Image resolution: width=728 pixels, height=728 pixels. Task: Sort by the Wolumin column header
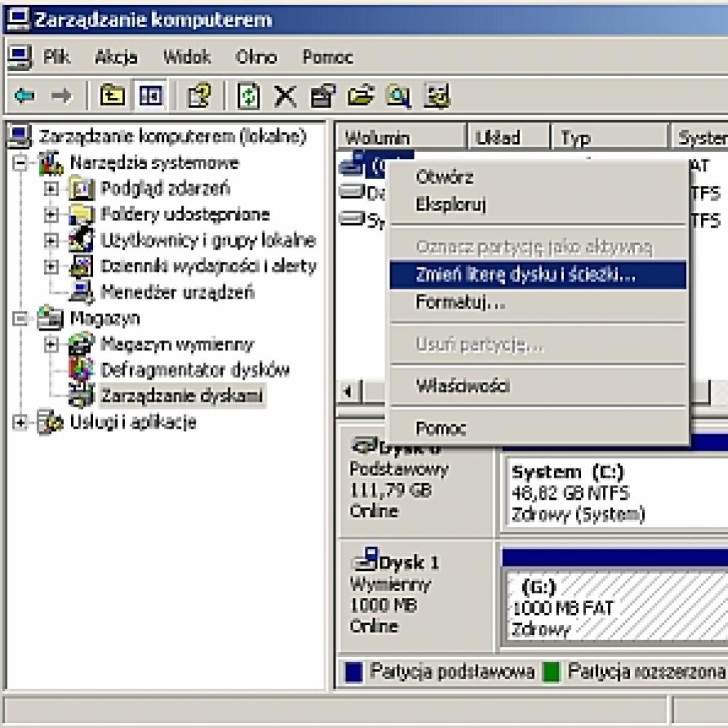pos(400,137)
